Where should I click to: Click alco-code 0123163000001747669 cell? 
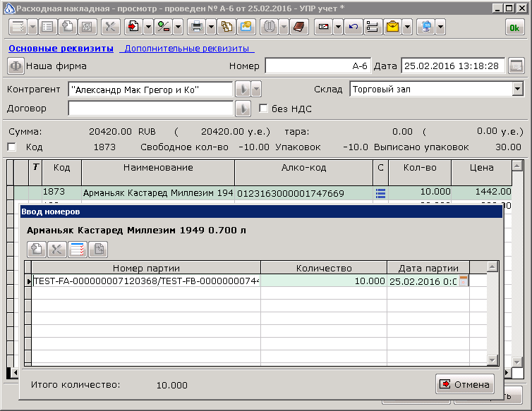303,193
